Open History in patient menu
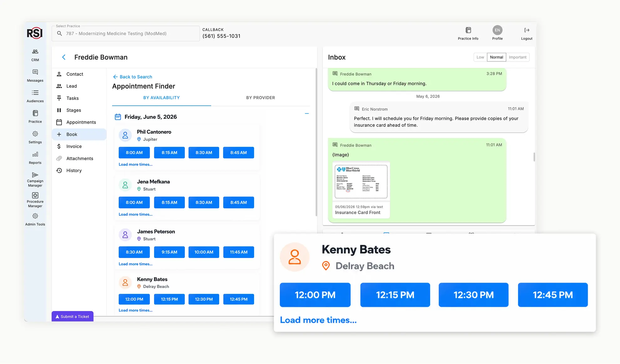The width and height of the screenshot is (620, 364). tap(79, 170)
